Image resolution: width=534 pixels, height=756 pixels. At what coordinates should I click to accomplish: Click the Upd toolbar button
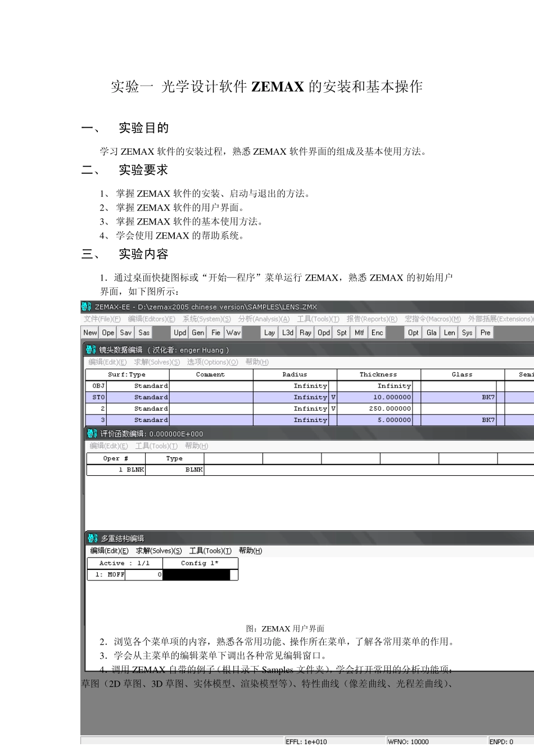point(180,333)
